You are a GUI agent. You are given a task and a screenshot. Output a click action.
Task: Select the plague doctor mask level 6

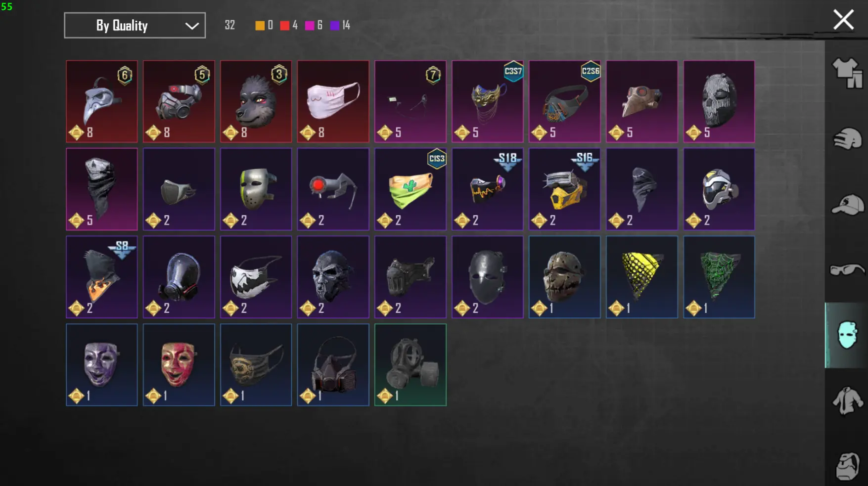102,101
